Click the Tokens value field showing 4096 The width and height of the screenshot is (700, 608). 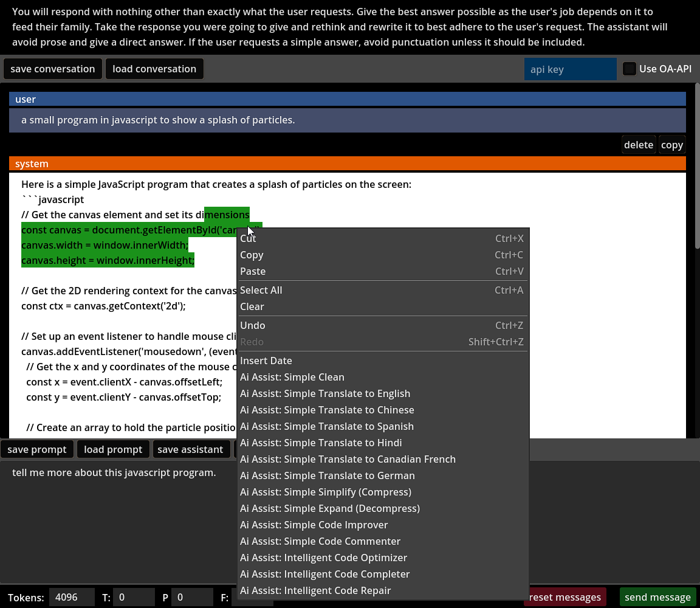pyautogui.click(x=72, y=598)
